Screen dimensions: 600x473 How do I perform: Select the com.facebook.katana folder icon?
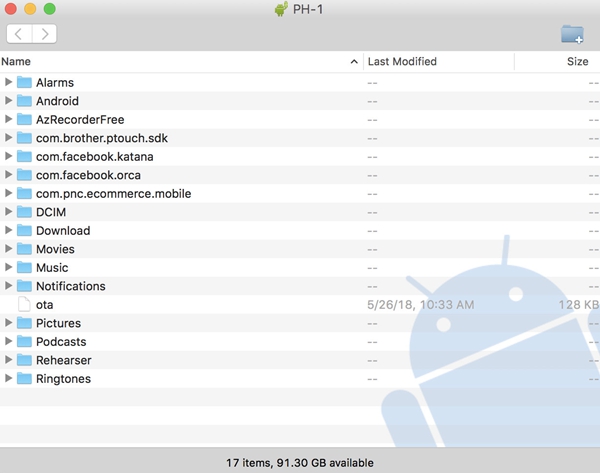click(24, 156)
